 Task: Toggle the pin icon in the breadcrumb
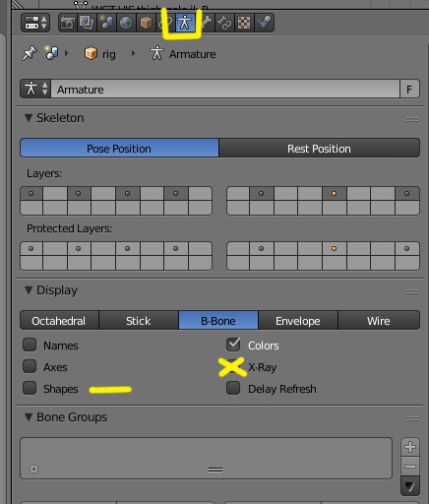(30, 53)
